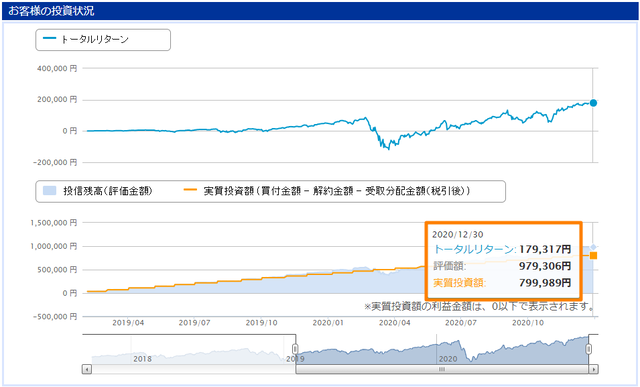Screen dimensions: 640x387
Task: Click the right range handle of navigator
Action: [x=589, y=349]
